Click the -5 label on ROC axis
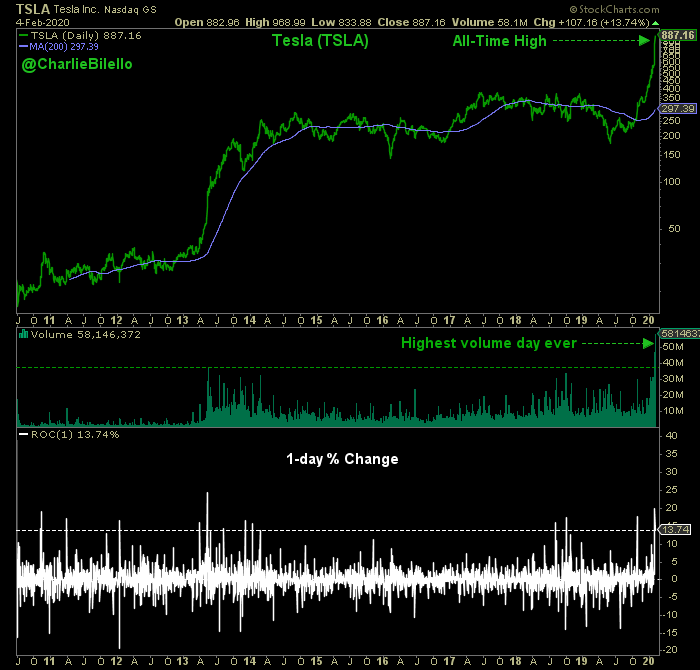 pos(671,597)
